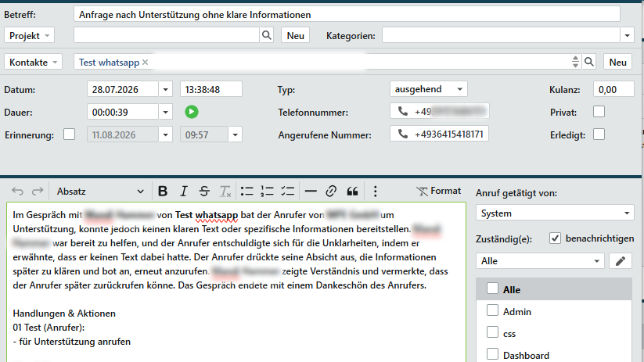Open the Anruf getätigt von System dropdown
The height and width of the screenshot is (362, 644).
pos(554,213)
